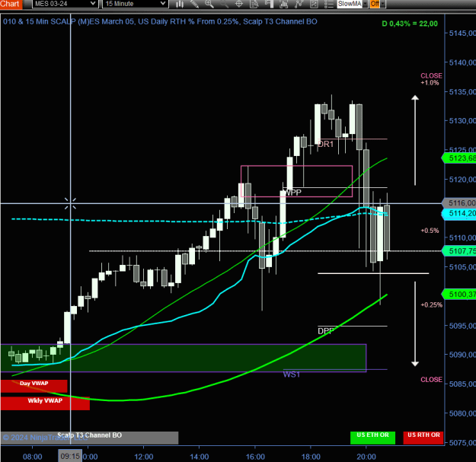Select the drawing tools pencil icon
Image resolution: width=476 pixels, height=462 pixels.
click(x=194, y=4)
